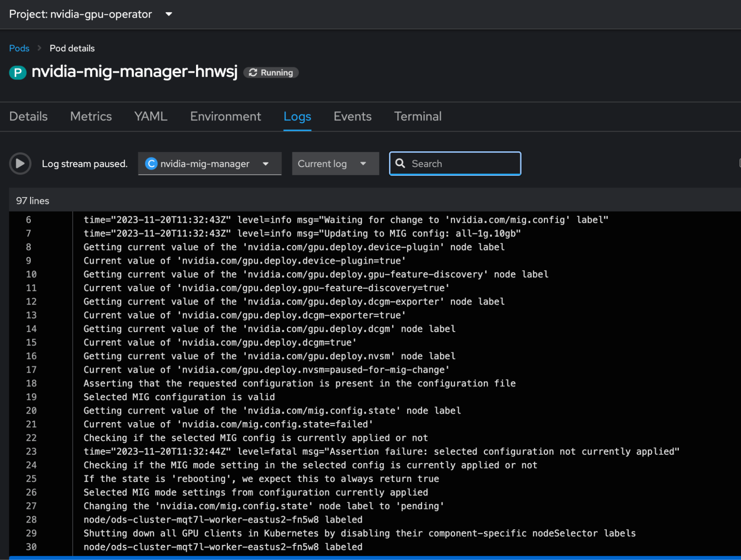Click the Running status sync icon
This screenshot has height=560, width=741.
pyautogui.click(x=253, y=73)
